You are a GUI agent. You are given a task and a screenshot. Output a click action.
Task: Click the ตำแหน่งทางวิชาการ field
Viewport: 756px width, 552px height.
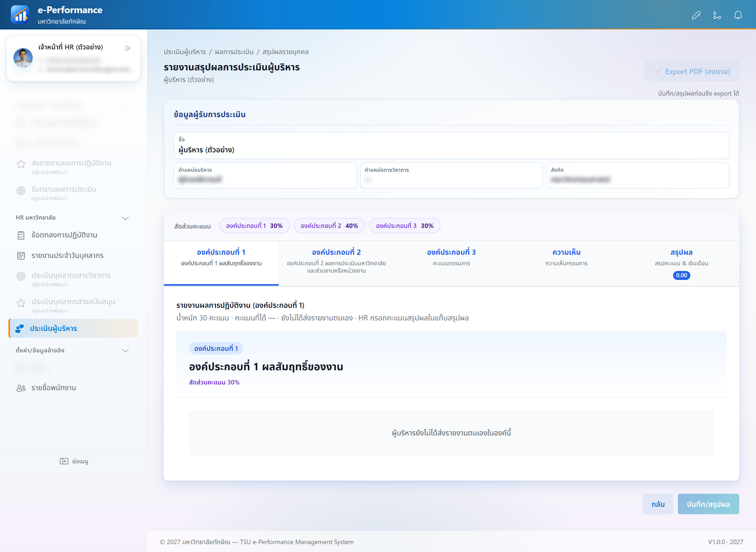pos(451,175)
